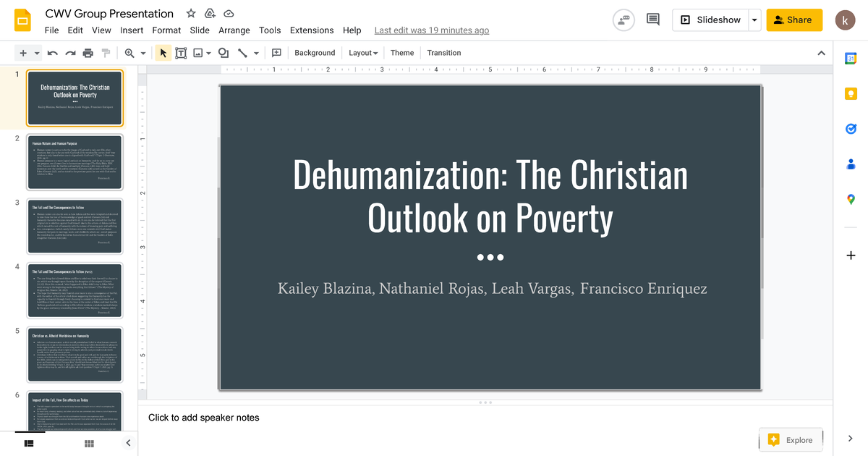
Task: Select slide 3 thumbnail in filmstrip
Action: [x=75, y=226]
